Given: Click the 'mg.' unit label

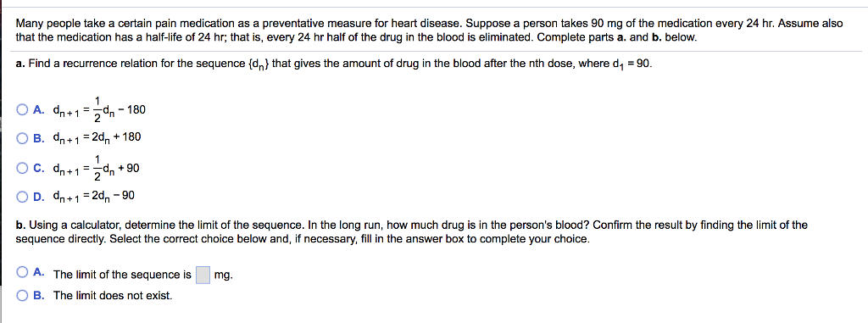Looking at the screenshot, I should pos(224,276).
